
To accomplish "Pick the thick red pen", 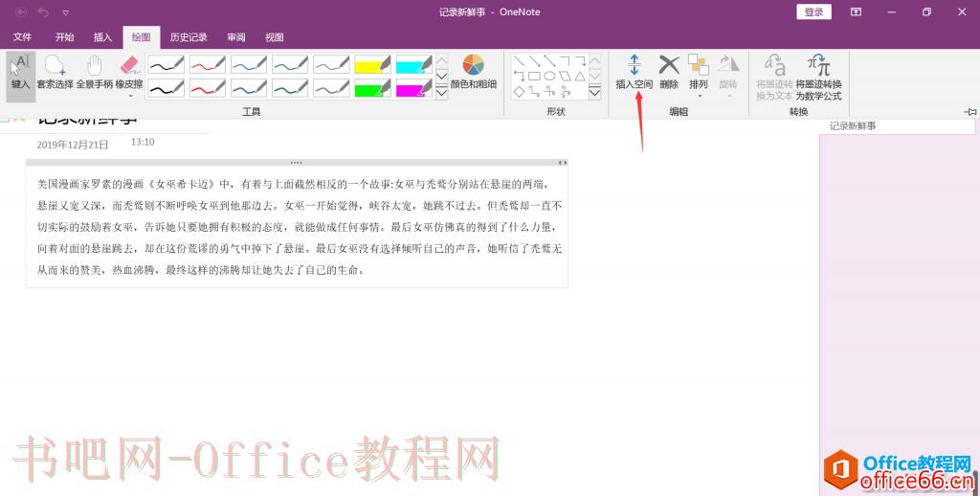I will click(x=208, y=87).
